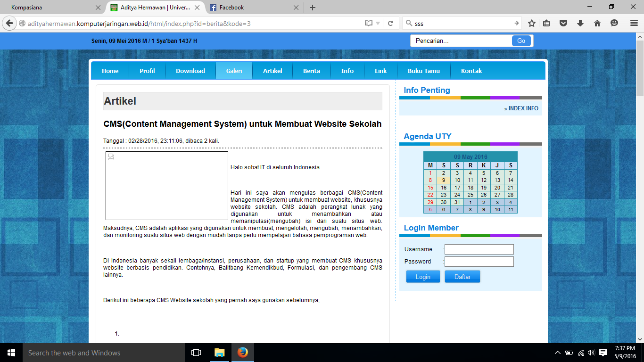This screenshot has height=362, width=644.
Task: Open the Buku Tamu menu item
Action: (x=424, y=71)
